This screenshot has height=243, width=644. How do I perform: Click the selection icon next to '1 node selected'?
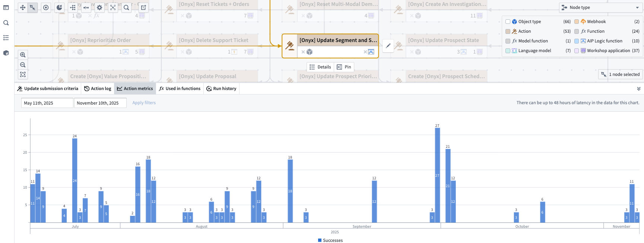[604, 74]
